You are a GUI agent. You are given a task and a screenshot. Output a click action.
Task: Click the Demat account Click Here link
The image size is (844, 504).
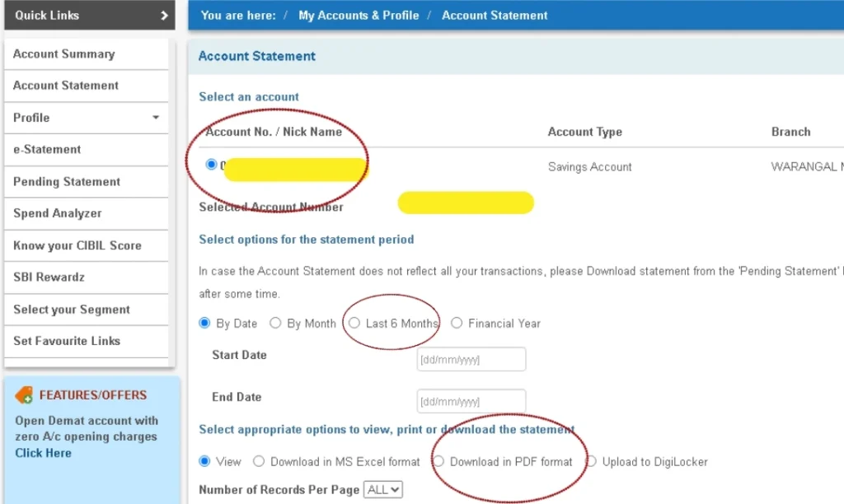coord(43,453)
